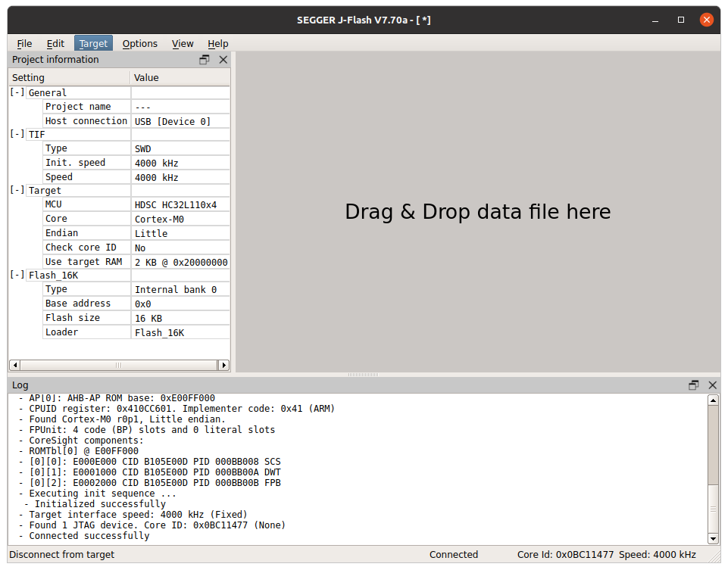Open the File menu
This screenshot has height=570, width=728.
pos(24,44)
